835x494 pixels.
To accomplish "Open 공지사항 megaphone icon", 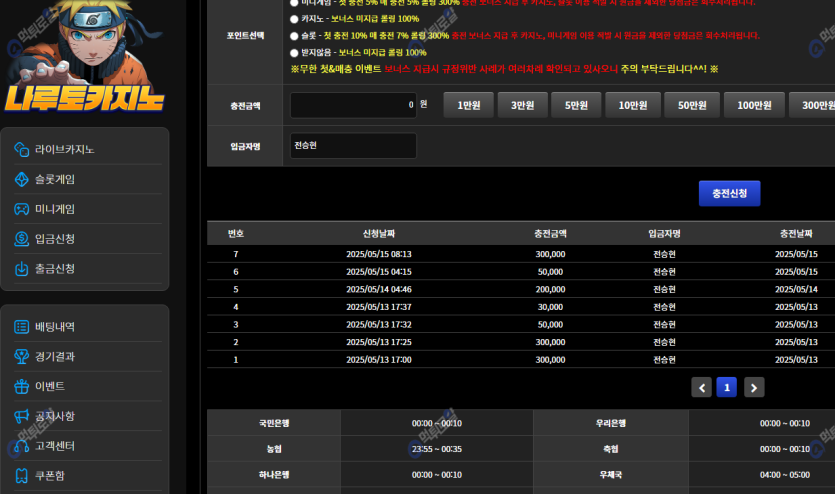I will (22, 416).
